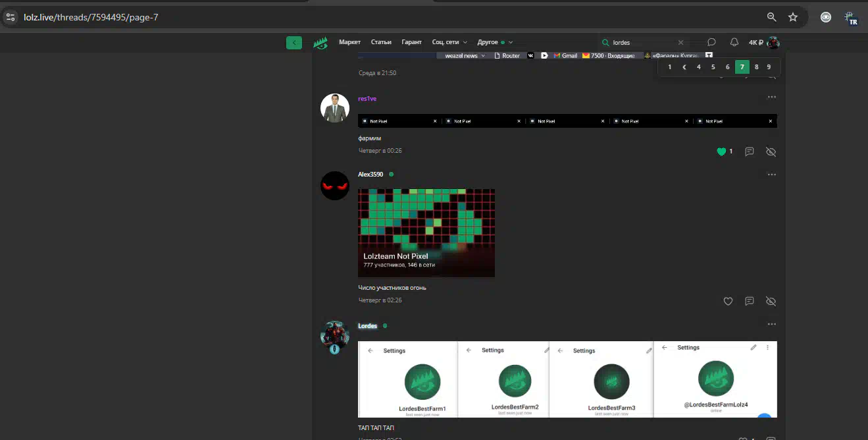
Task: Bookmark this page with the star
Action: pos(793,17)
